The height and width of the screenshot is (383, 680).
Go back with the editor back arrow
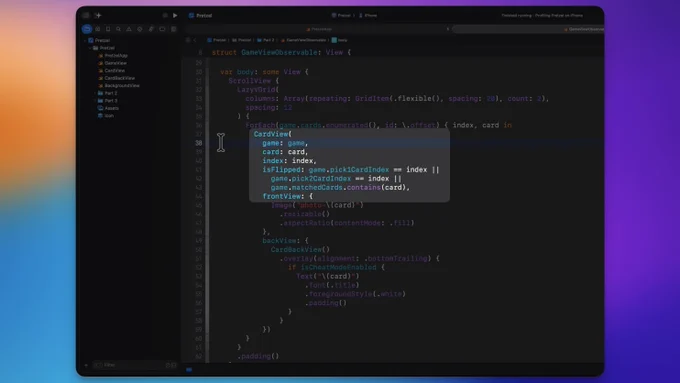[195, 40]
